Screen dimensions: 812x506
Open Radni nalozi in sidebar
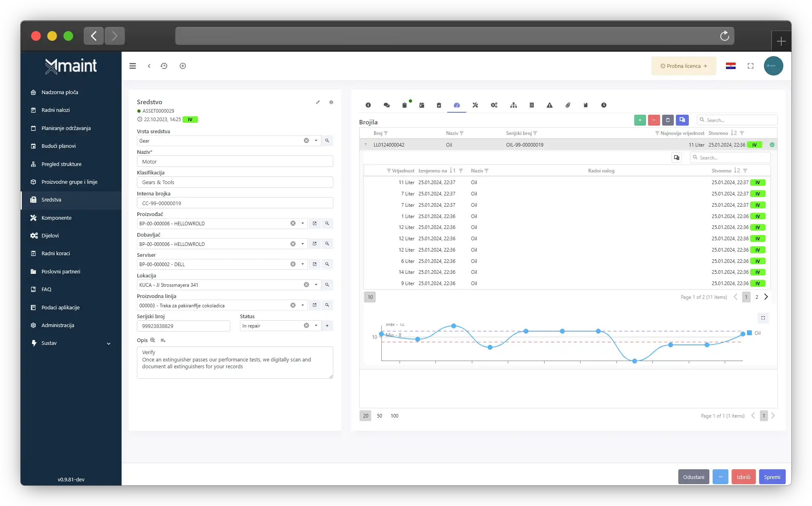pos(55,110)
